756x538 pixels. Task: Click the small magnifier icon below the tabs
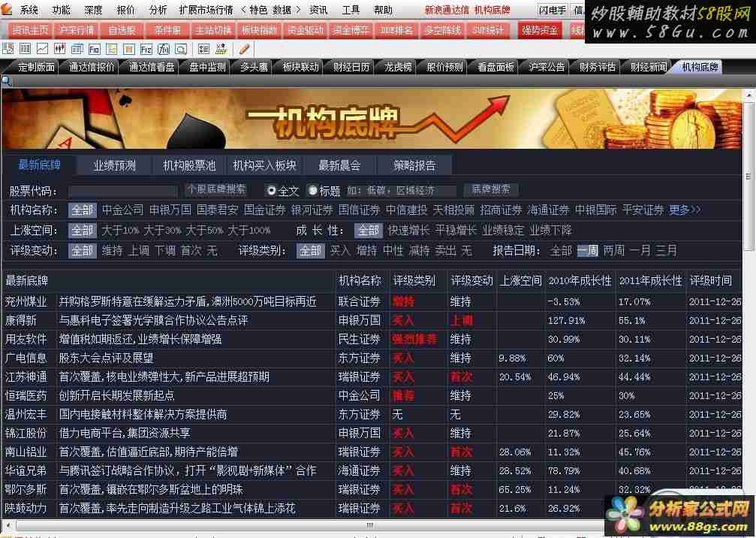pyautogui.click(x=6, y=81)
